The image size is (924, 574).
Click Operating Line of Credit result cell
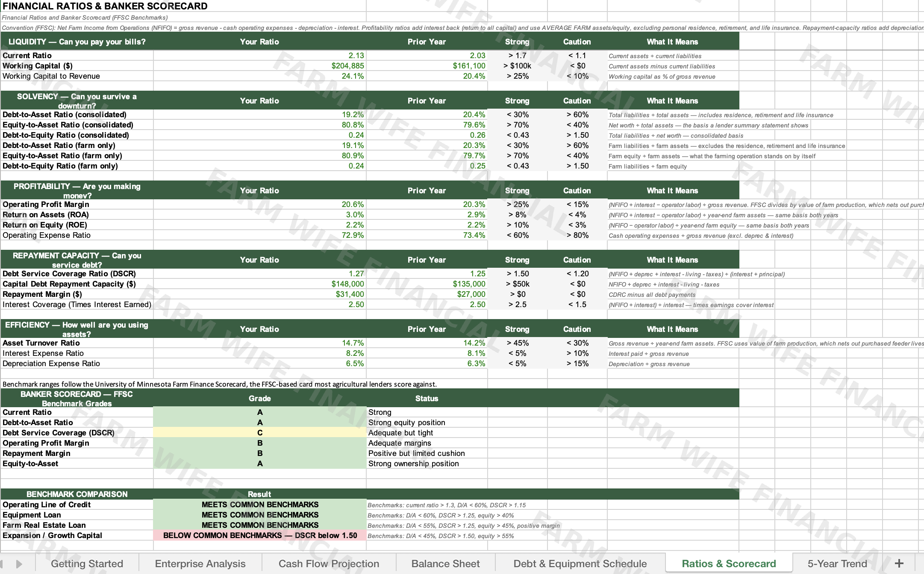point(259,505)
